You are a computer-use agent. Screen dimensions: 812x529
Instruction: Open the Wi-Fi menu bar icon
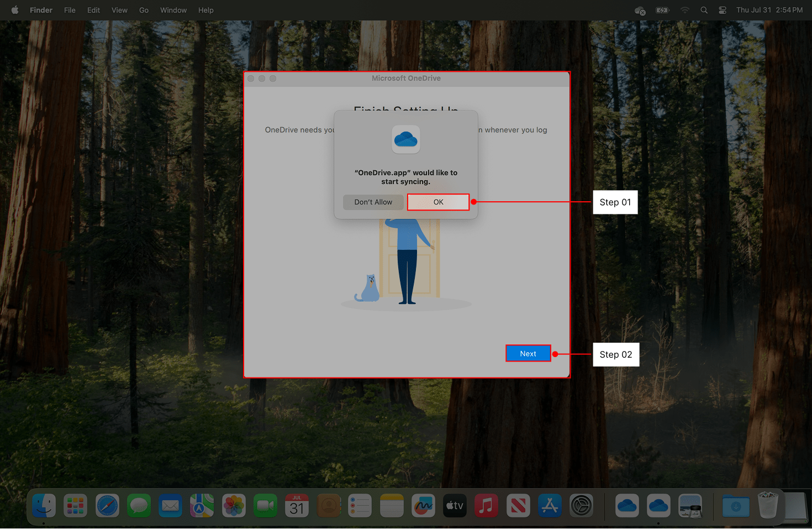click(685, 11)
